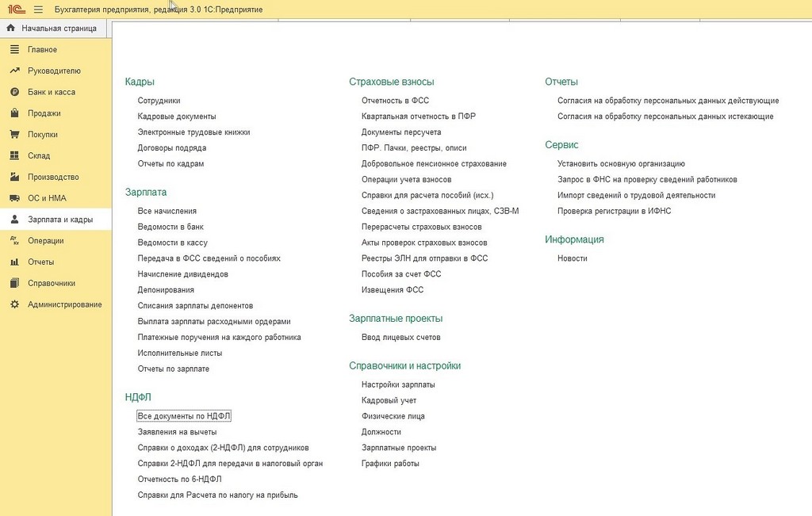Open Отчетность по 6-НДФЛ link

tap(180, 480)
